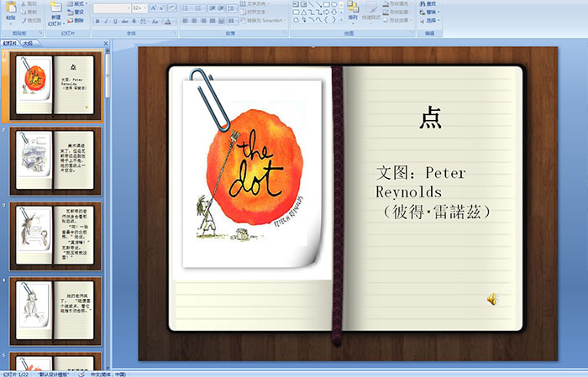This screenshot has height=377, width=588.
Task: Click Find (查找) binoculars icon
Action: coord(423,3)
